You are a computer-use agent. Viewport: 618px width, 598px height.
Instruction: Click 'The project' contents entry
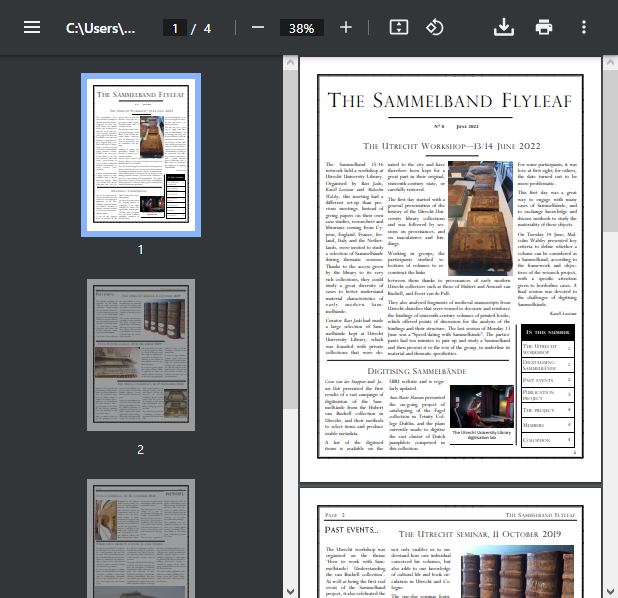pos(547,410)
